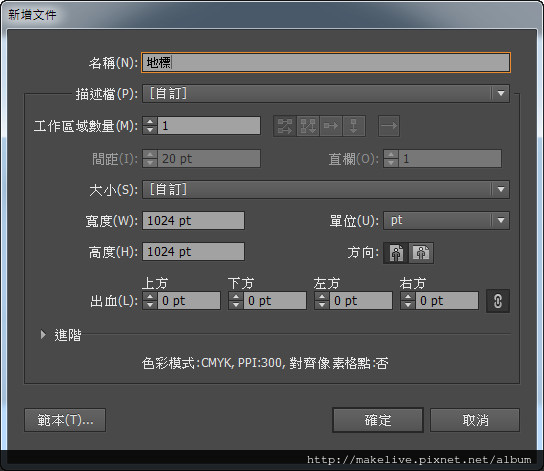Select arrange by column artboard icon
The height and width of the screenshot is (471, 544).
point(354,126)
